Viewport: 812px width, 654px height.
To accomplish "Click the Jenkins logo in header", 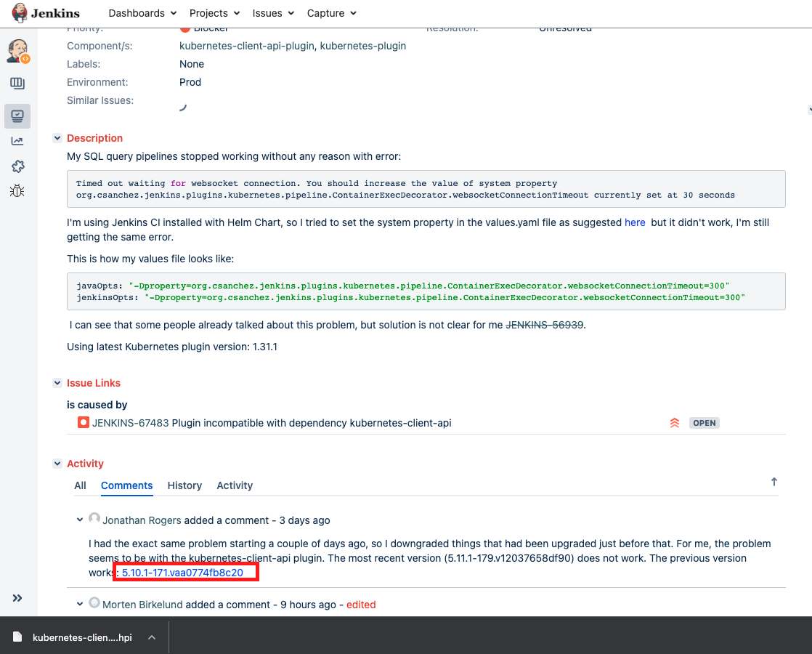I will [x=46, y=13].
